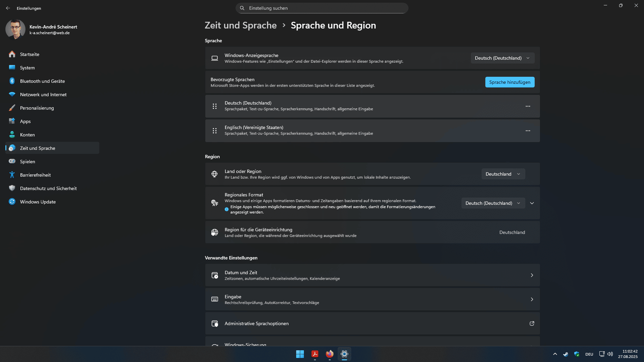Click the Einstellung suchen search field
The image size is (644, 362).
pos(322,8)
